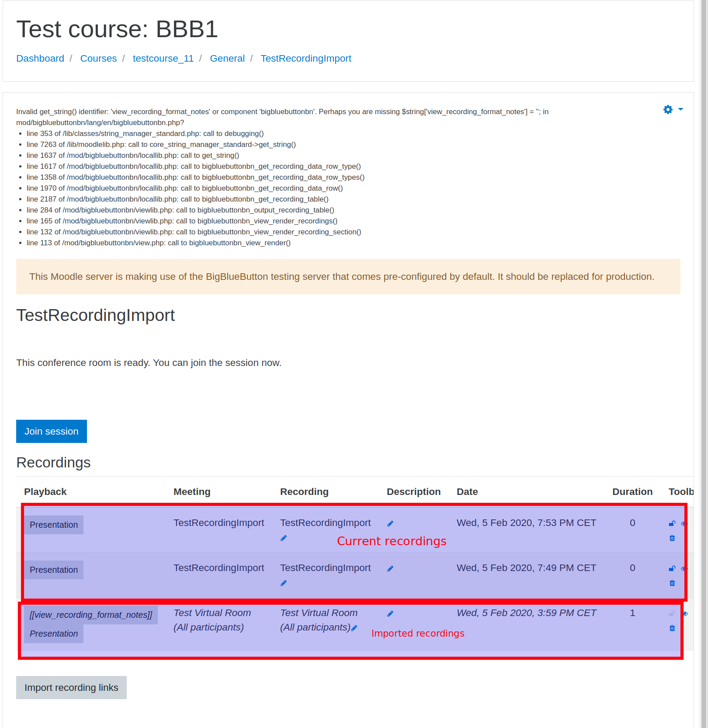Click the Recordings section heading
708x728 pixels.
(x=53, y=462)
